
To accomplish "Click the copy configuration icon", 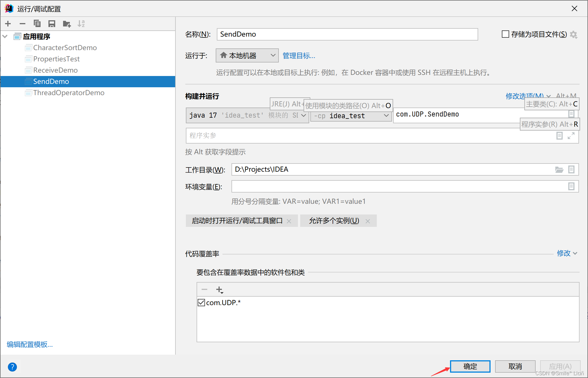I will point(37,24).
